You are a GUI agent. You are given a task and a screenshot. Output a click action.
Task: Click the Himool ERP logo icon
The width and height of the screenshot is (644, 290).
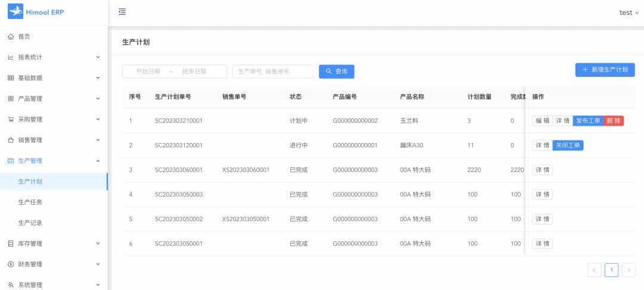pyautogui.click(x=15, y=12)
